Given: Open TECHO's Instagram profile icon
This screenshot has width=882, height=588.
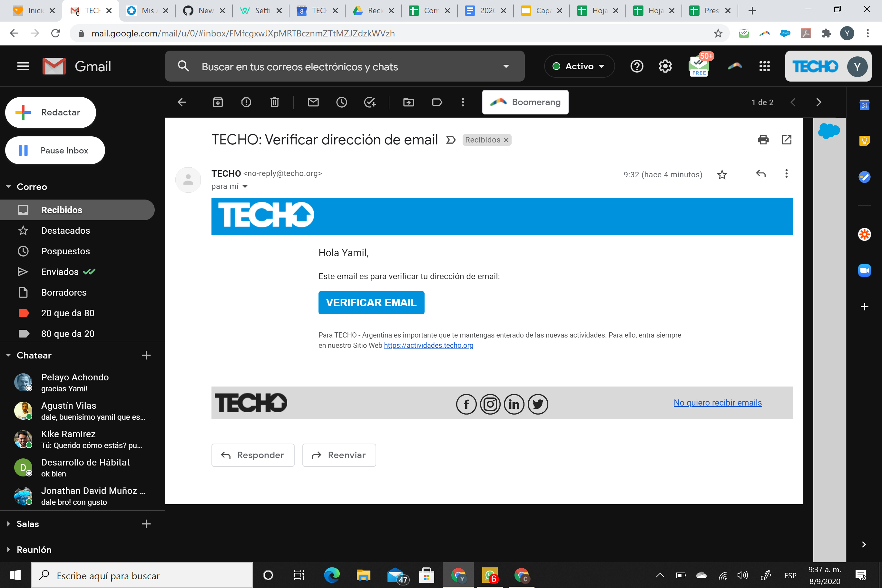Looking at the screenshot, I should tap(490, 404).
